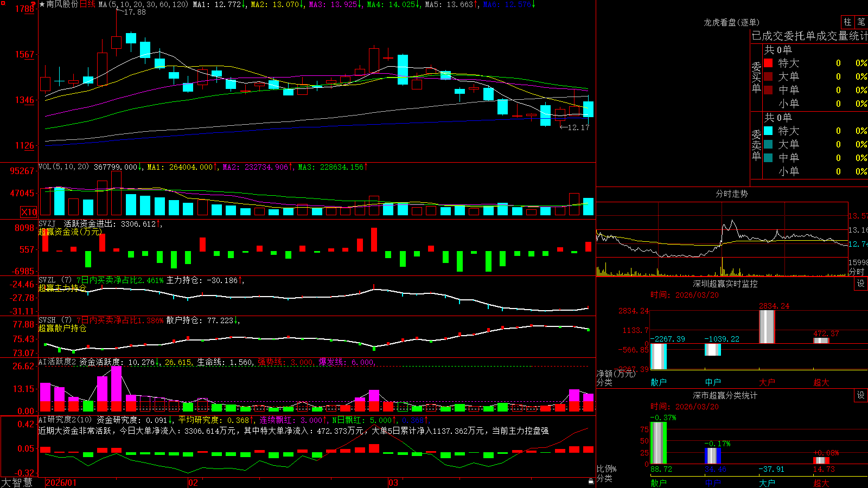
Task: Click the 时间: 2026/03/20 label in 实时监控
Action: [685, 295]
